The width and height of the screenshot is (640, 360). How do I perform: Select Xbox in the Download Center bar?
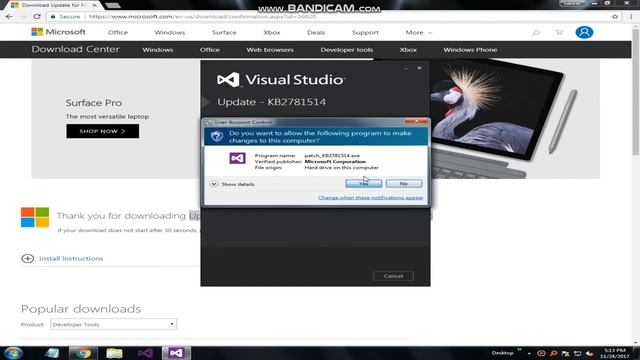click(x=408, y=50)
